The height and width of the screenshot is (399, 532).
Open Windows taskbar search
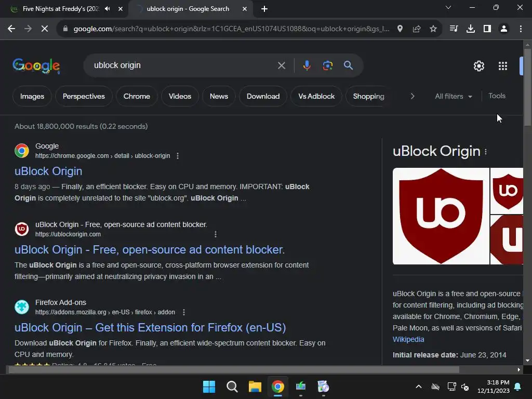tap(232, 387)
